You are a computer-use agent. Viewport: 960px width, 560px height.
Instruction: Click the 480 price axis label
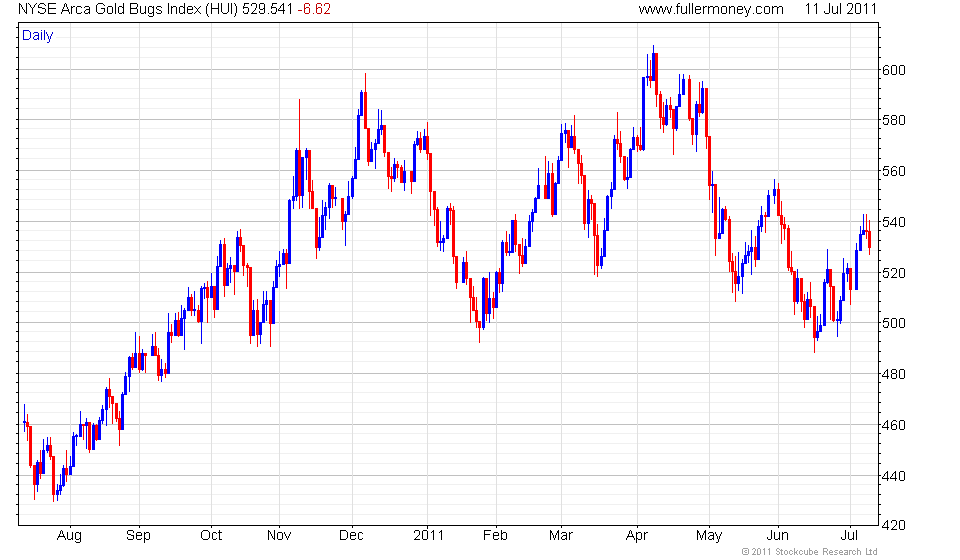pyautogui.click(x=893, y=374)
